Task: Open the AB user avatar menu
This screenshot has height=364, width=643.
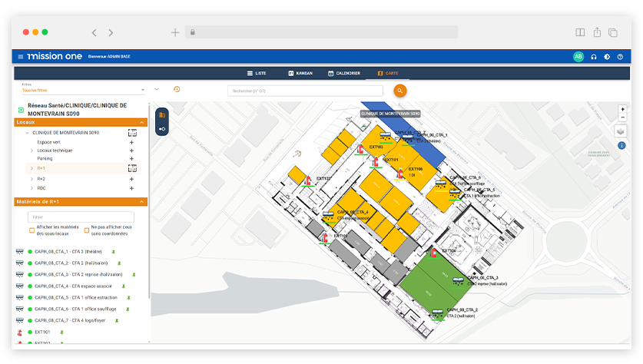Action: coord(578,57)
